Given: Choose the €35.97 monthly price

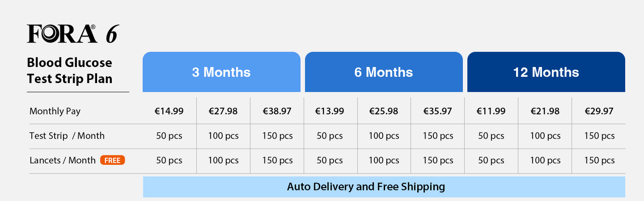Looking at the screenshot, I should click(x=438, y=111).
